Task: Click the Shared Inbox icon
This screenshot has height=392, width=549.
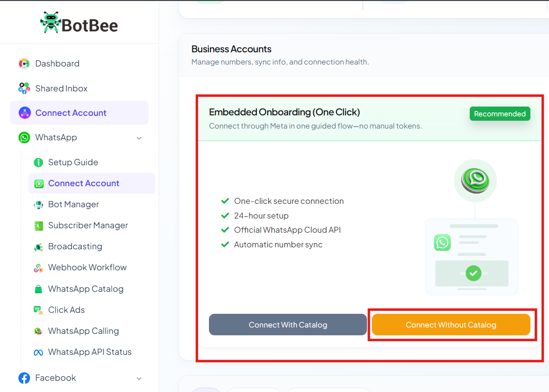Action: point(24,88)
